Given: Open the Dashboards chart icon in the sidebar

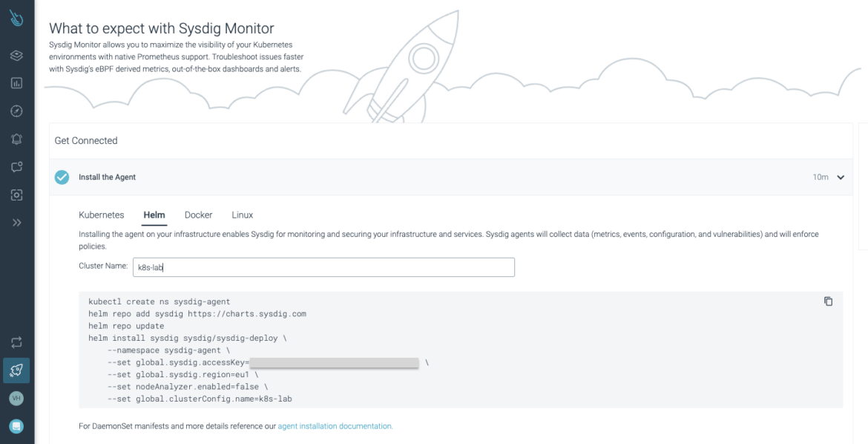Looking at the screenshot, I should (16, 83).
